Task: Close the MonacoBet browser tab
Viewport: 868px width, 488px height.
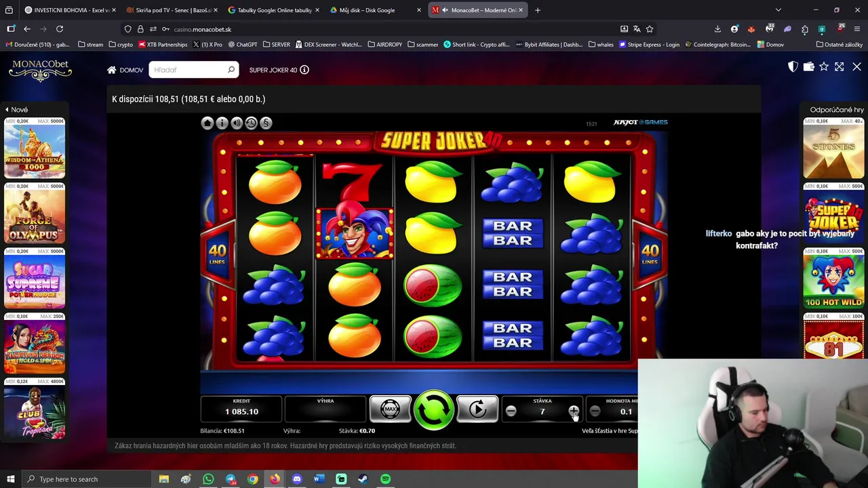Action: coord(521,10)
